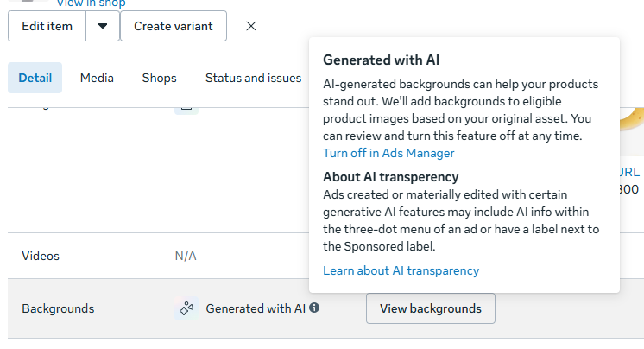644x349 pixels.
Task: Click the Videos row label
Action: pyautogui.click(x=41, y=256)
